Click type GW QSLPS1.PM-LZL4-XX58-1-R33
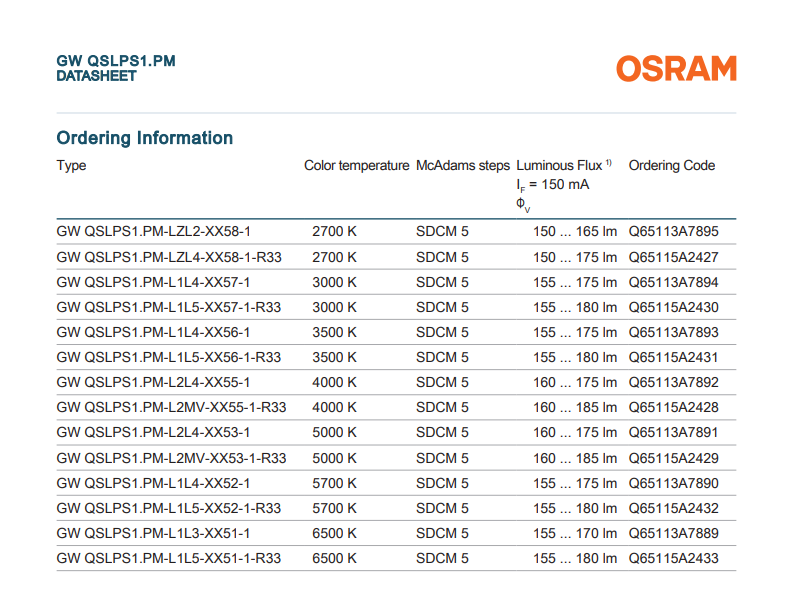The height and width of the screenshot is (595, 792). pyautogui.click(x=169, y=257)
